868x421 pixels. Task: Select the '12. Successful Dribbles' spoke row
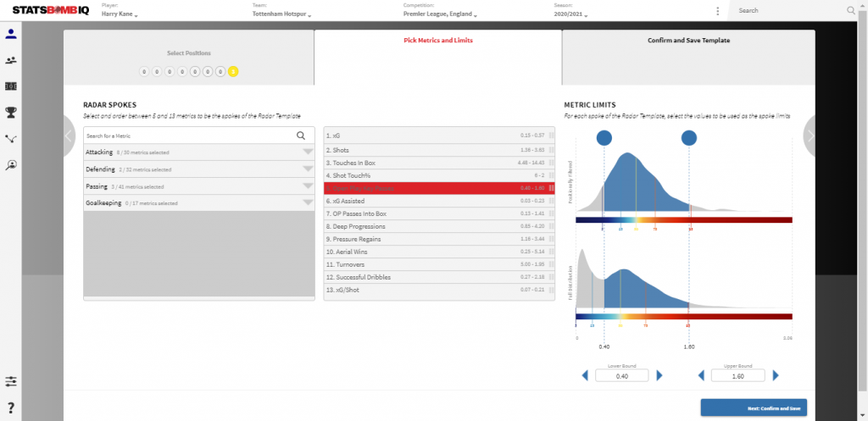(439, 277)
